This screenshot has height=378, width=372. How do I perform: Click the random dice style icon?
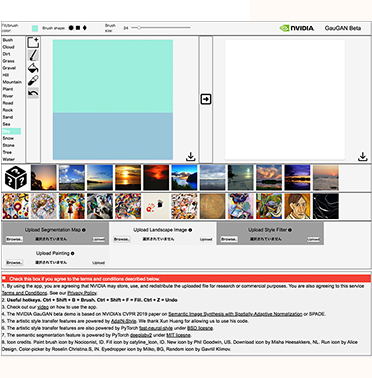click(x=16, y=178)
